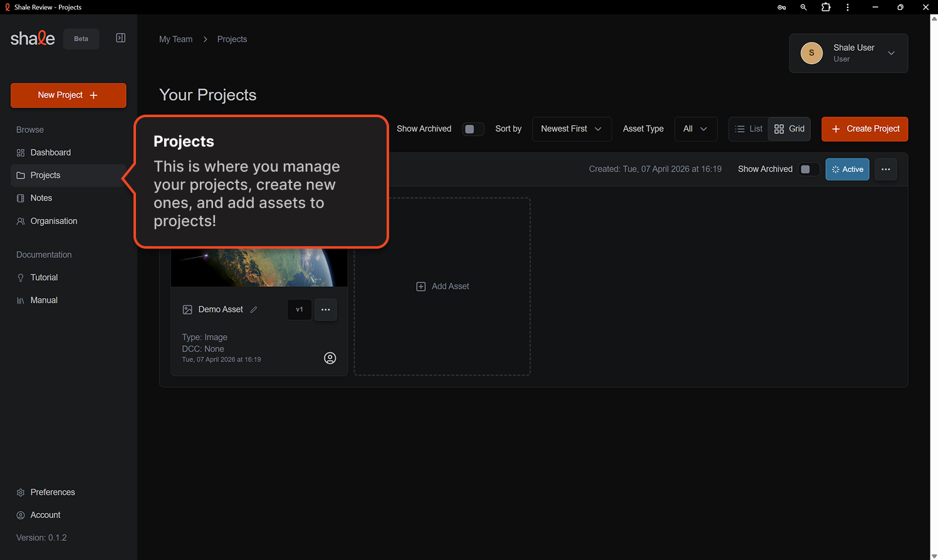This screenshot has width=938, height=560.
Task: Click 'Type: Image' text
Action: (205, 337)
